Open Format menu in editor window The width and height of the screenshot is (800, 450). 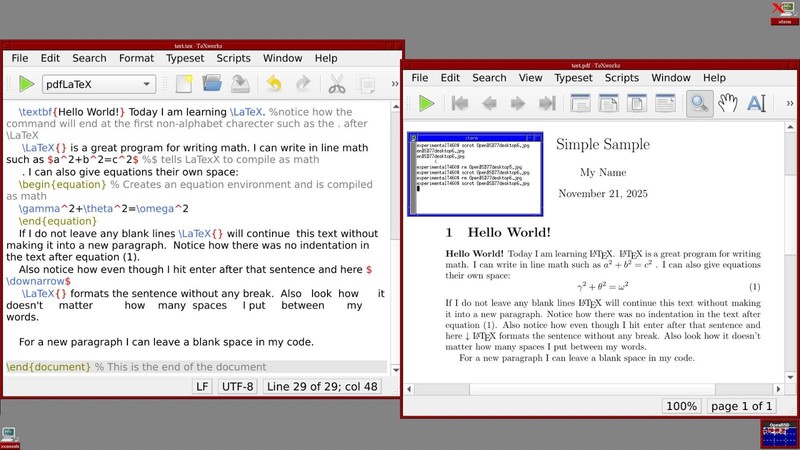click(x=136, y=58)
